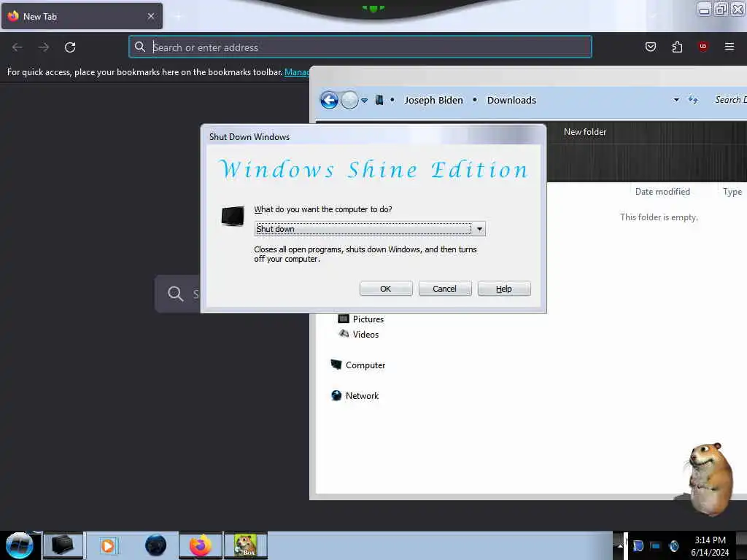Open the Windows Start orb
The width and height of the screenshot is (747, 560).
20,545
